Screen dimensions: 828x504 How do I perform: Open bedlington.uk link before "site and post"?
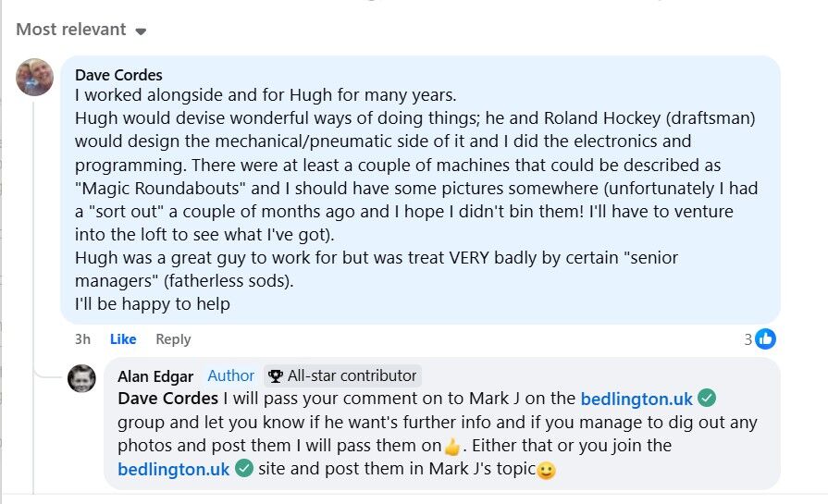pos(174,469)
